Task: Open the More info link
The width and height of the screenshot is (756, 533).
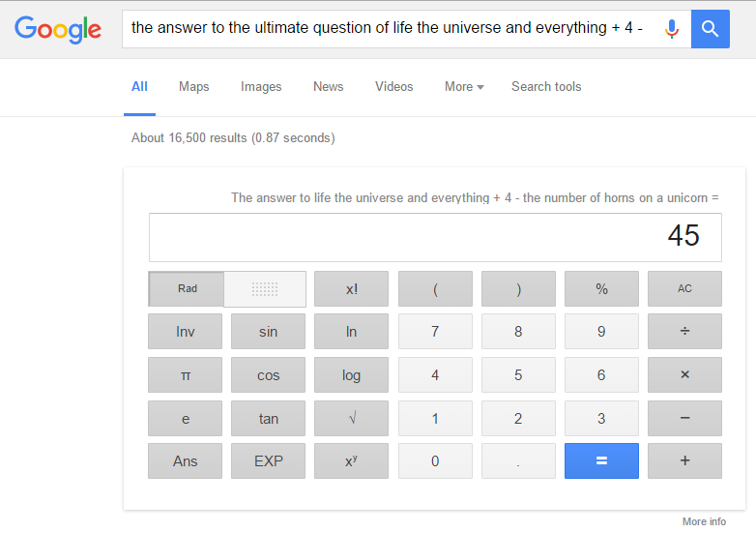Action: tap(704, 521)
